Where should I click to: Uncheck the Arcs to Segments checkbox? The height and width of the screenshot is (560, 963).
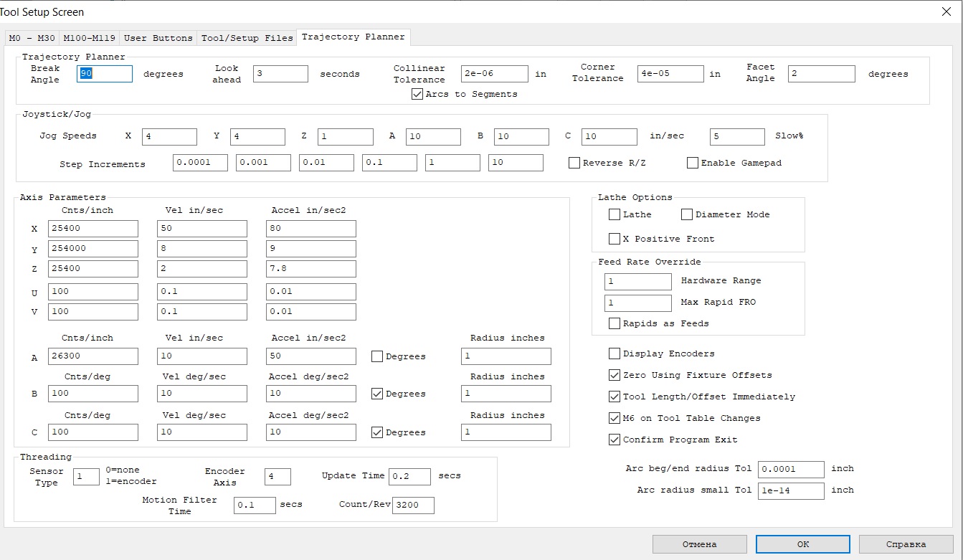(417, 94)
